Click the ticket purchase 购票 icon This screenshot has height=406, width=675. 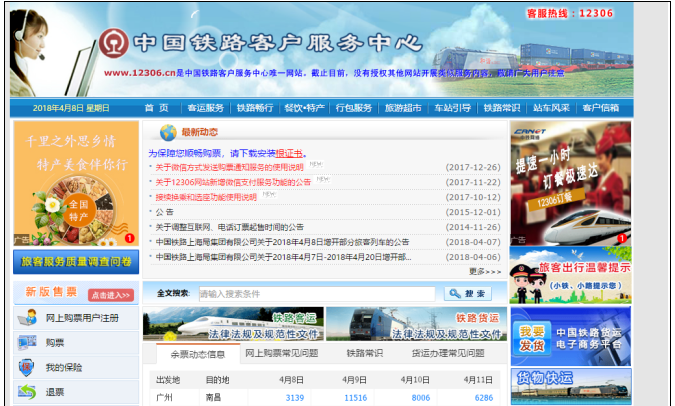27,342
